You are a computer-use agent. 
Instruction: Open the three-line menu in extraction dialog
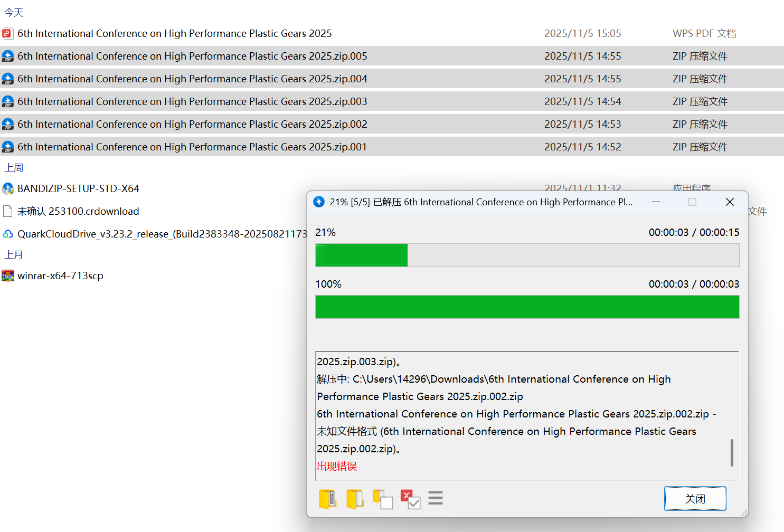(x=436, y=498)
